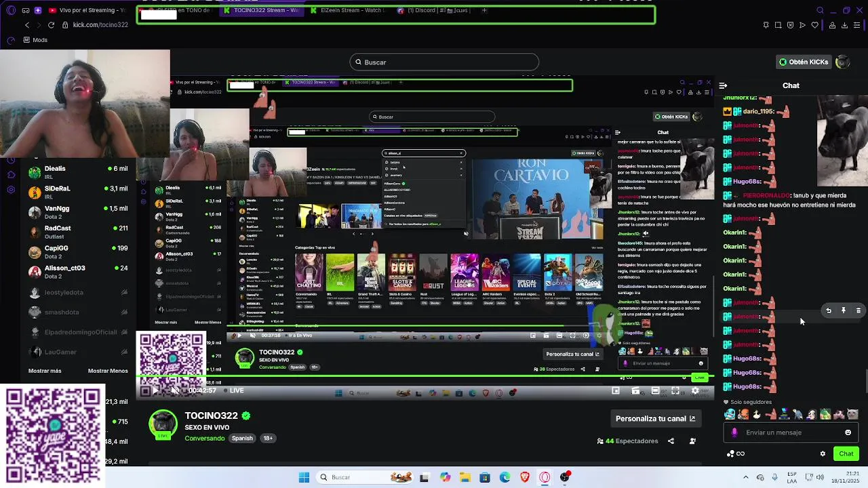The height and width of the screenshot is (488, 868).
Task: Open the user avatar menu next to Obtén KICKs
Action: click(842, 62)
